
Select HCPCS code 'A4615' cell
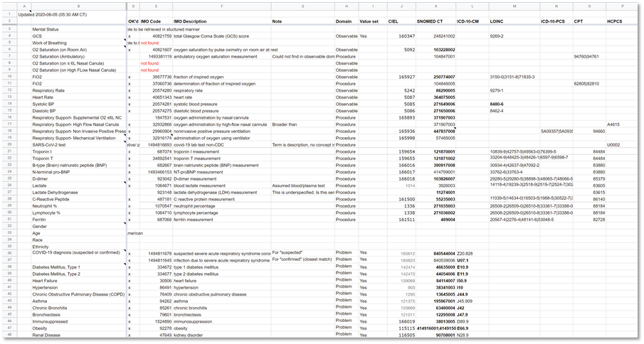pyautogui.click(x=613, y=124)
